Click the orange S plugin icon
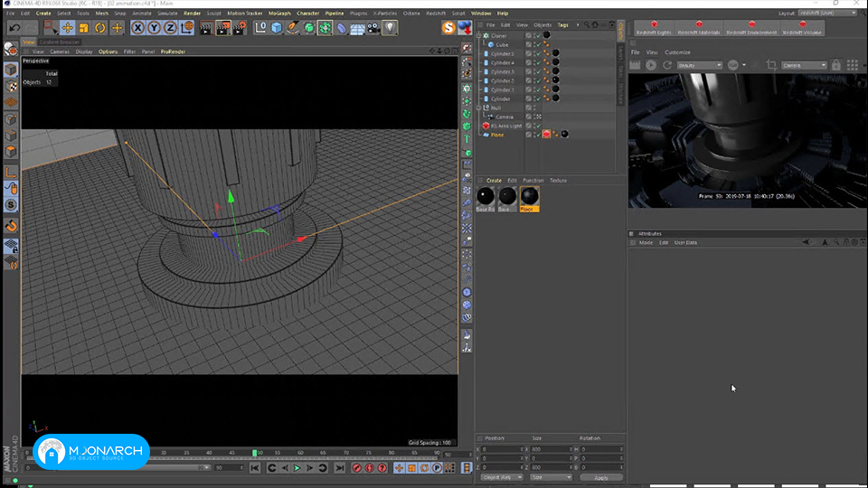Viewport: 868px width, 488px height. coord(448,27)
